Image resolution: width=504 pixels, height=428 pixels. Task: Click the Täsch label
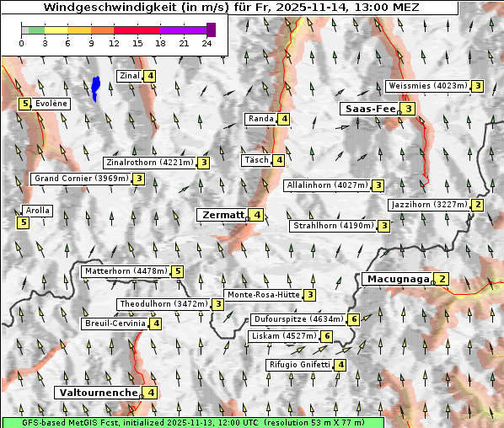pos(256,160)
